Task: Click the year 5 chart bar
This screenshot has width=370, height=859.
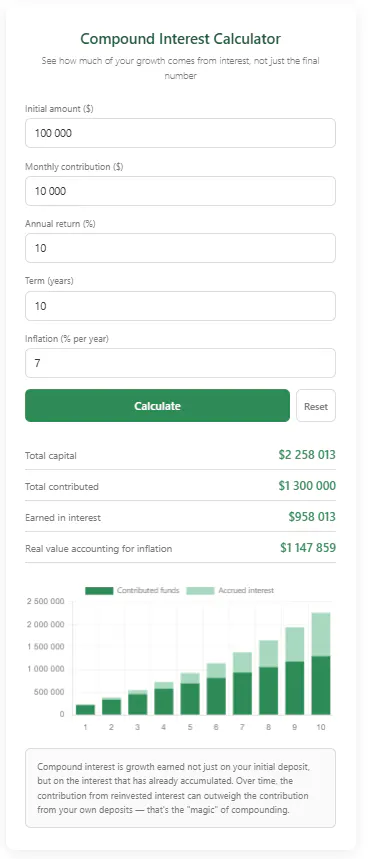Action: tap(190, 694)
